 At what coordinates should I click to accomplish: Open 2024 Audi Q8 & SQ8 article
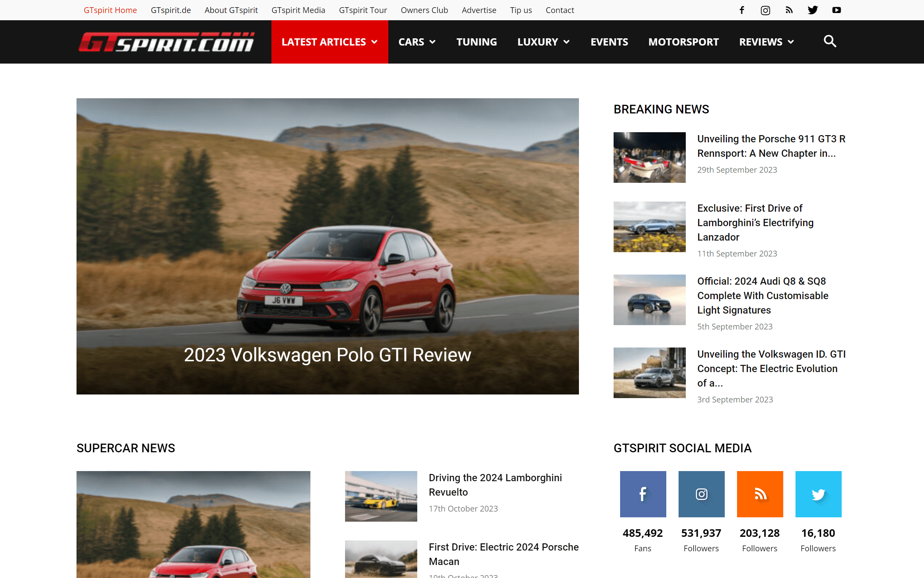(x=763, y=296)
